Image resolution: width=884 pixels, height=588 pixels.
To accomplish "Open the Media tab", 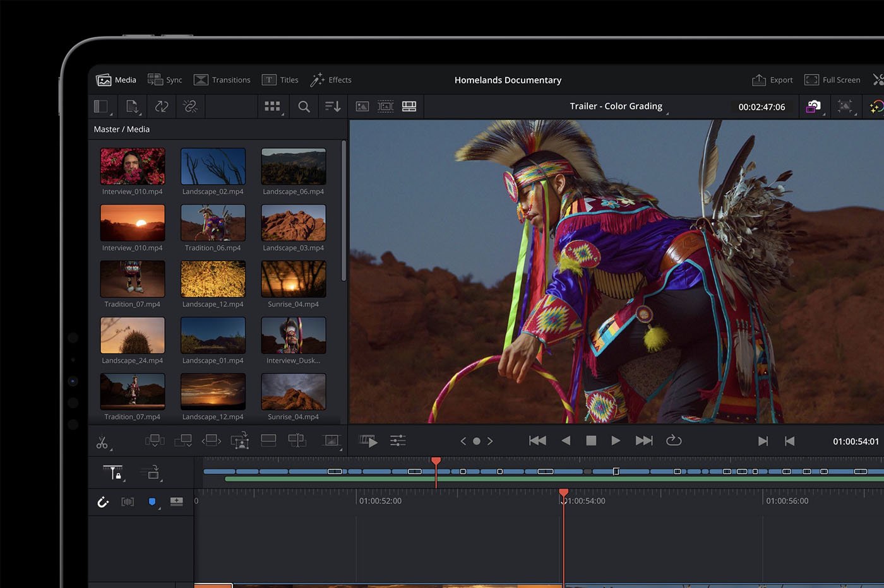I will pos(116,80).
